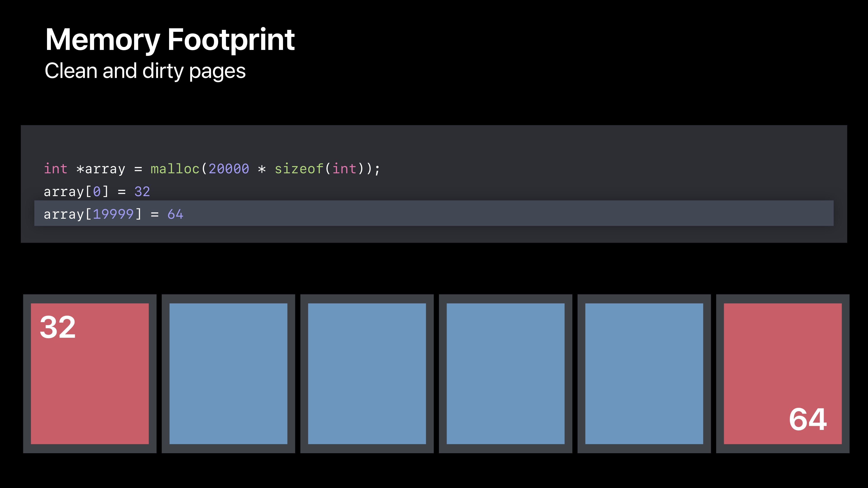Click the value 64 in code

tap(175, 214)
